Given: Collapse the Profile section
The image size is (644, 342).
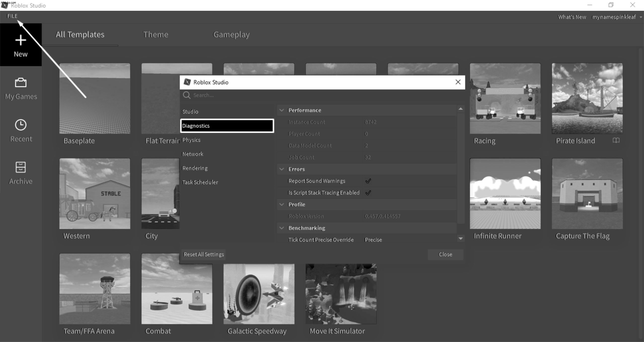Looking at the screenshot, I should (282, 205).
